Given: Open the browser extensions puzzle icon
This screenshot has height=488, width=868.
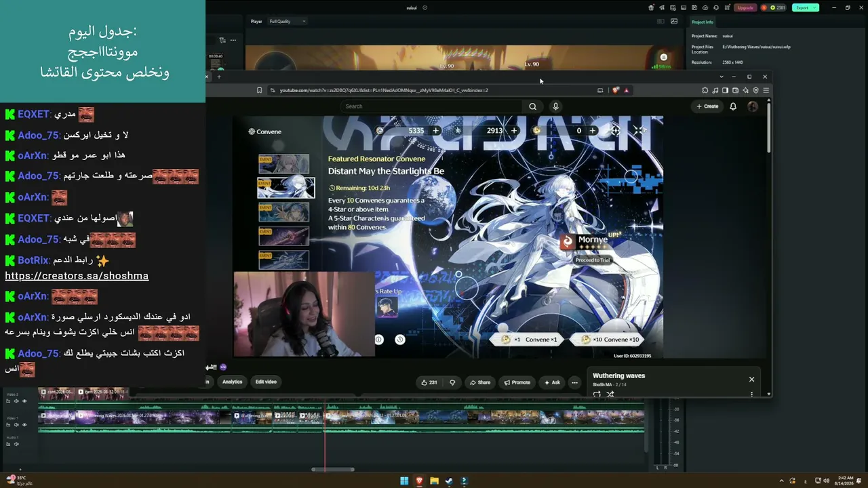Looking at the screenshot, I should coord(705,90).
